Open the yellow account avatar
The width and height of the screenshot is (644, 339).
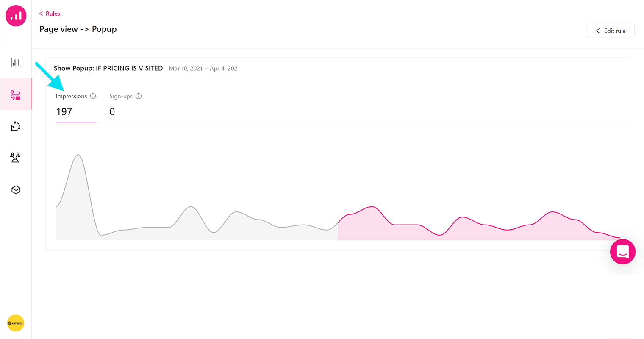pyautogui.click(x=16, y=323)
